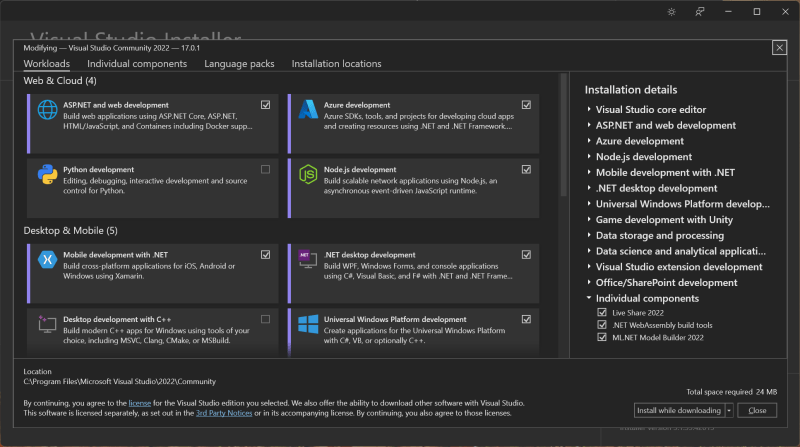Click the Desktop development with C++ icon
800x447 pixels.
(x=47, y=324)
